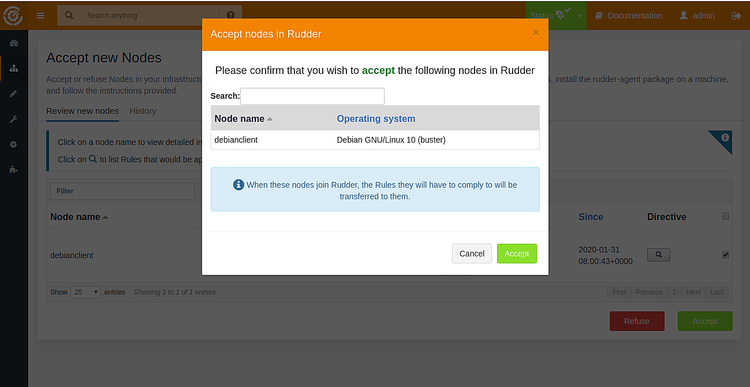Click the green Accept button in dialog

517,254
